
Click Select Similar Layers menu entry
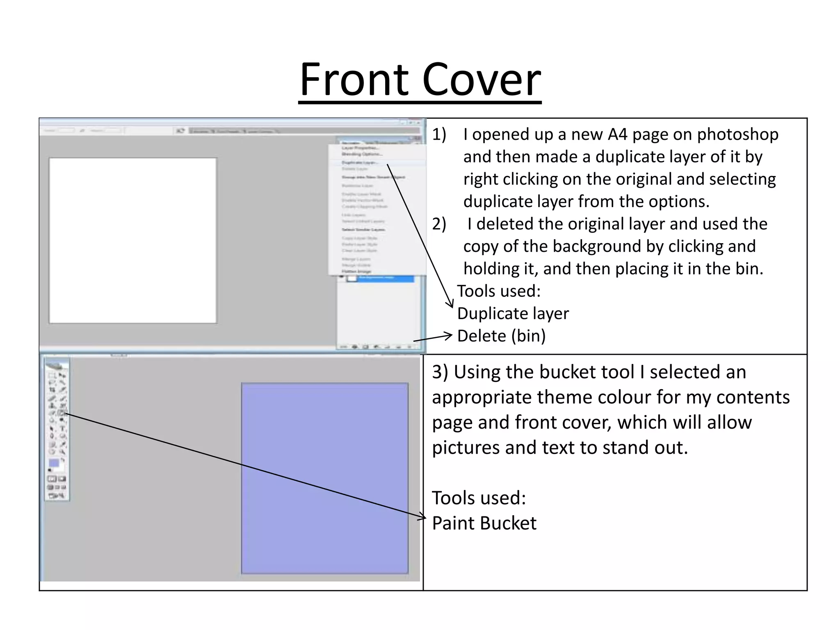click(x=363, y=230)
